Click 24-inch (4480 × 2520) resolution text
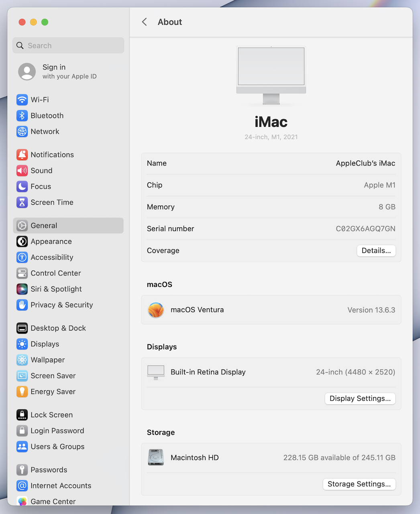This screenshot has width=420, height=514. pyautogui.click(x=355, y=372)
